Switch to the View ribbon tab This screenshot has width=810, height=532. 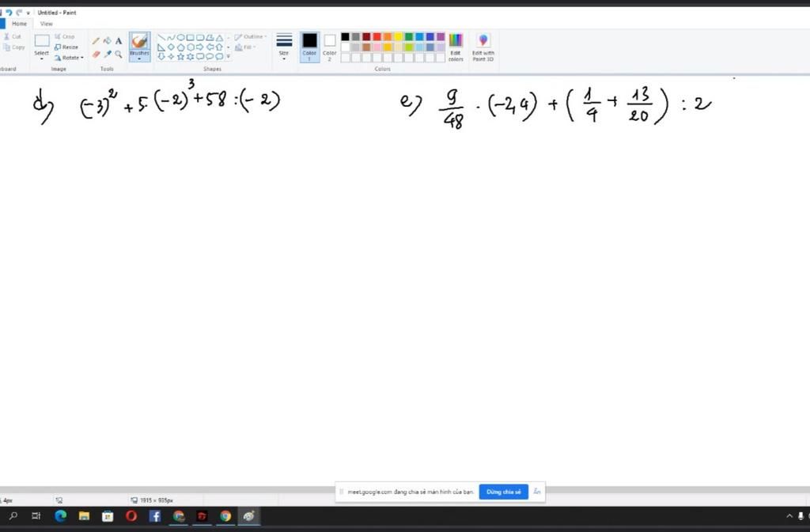(47, 24)
